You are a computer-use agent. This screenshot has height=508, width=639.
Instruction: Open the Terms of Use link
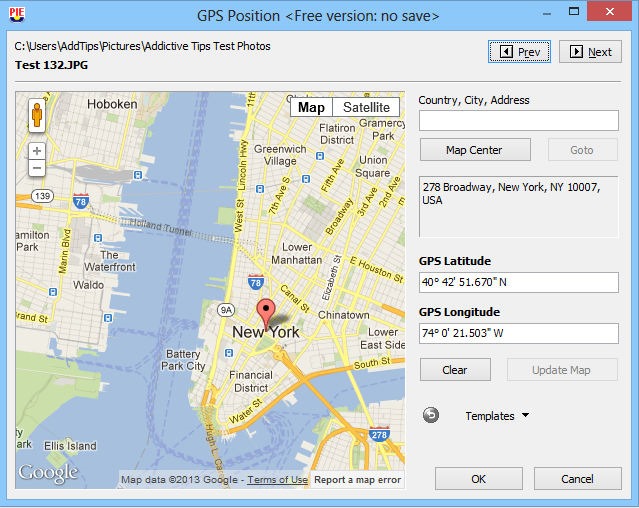point(277,480)
